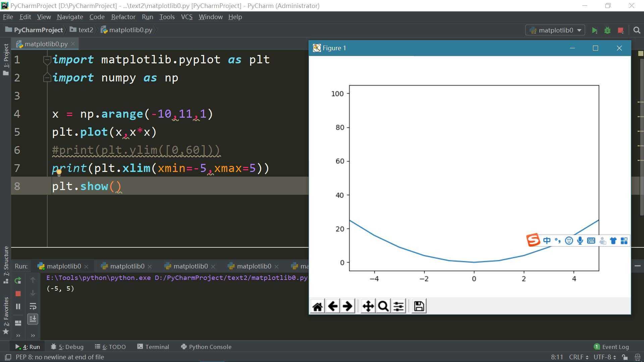Click the Zoom tool icon in Figure 1
This screenshot has height=362, width=644.
(383, 306)
